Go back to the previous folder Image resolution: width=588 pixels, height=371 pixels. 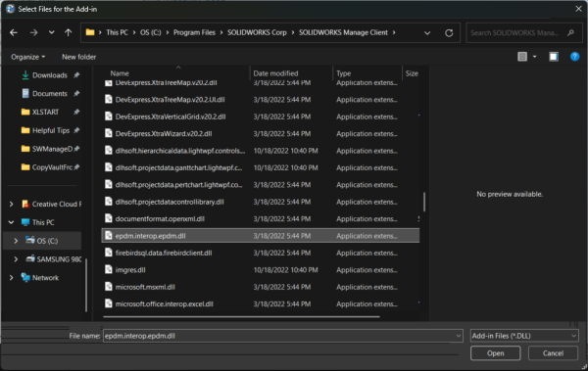click(x=14, y=33)
